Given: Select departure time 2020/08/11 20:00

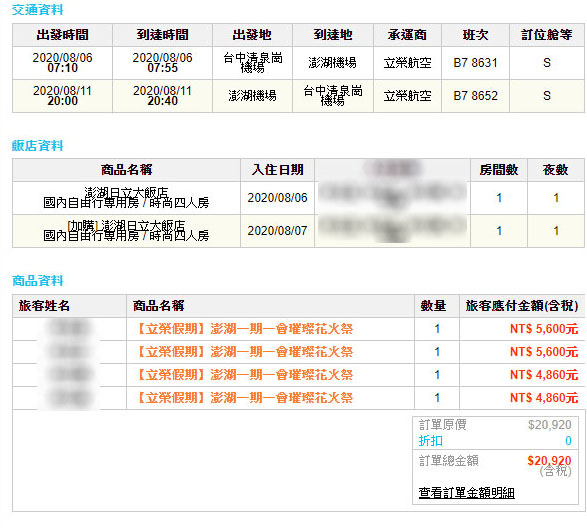Looking at the screenshot, I should coord(63,95).
